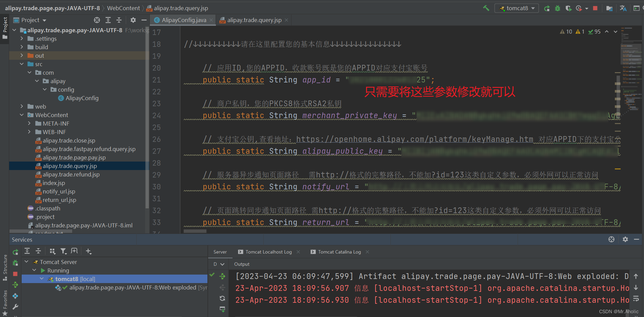Open the Project Structure folder icon
Image resolution: width=644 pixels, height=317 pixels.
(x=609, y=8)
